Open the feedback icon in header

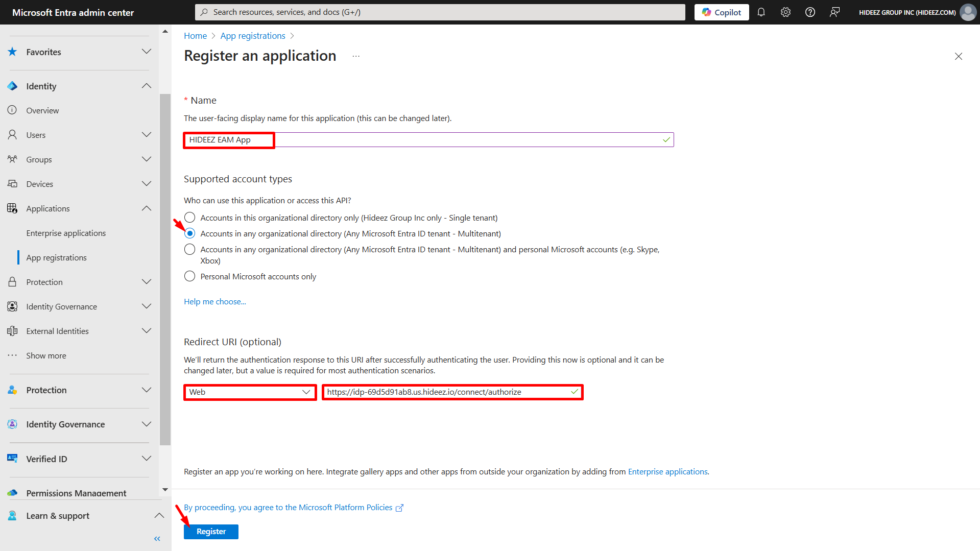(x=834, y=12)
